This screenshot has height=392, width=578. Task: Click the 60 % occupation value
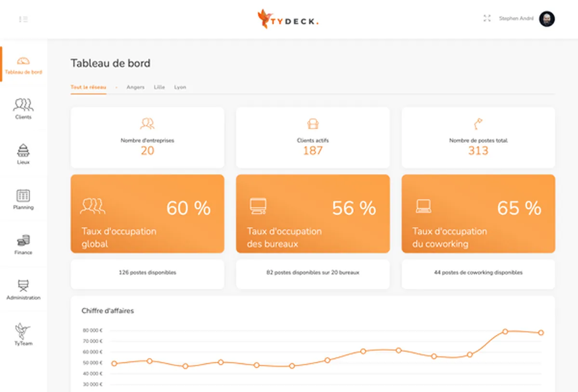tap(188, 208)
